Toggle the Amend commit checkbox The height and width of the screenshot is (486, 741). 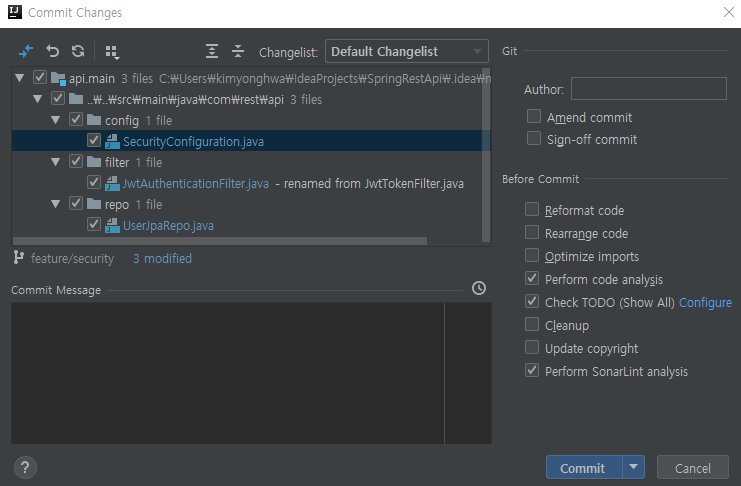(534, 116)
